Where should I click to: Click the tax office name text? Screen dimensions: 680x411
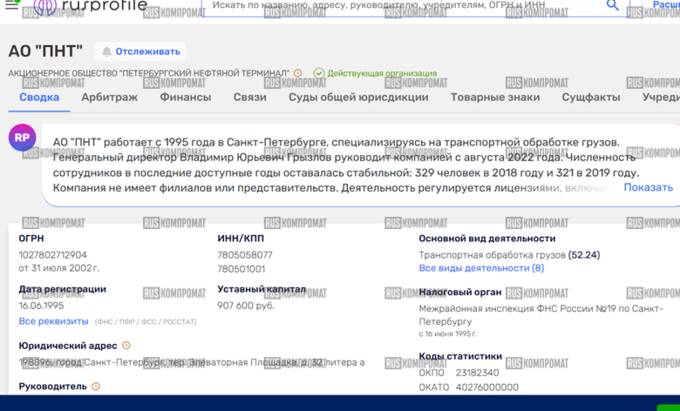[541, 315]
